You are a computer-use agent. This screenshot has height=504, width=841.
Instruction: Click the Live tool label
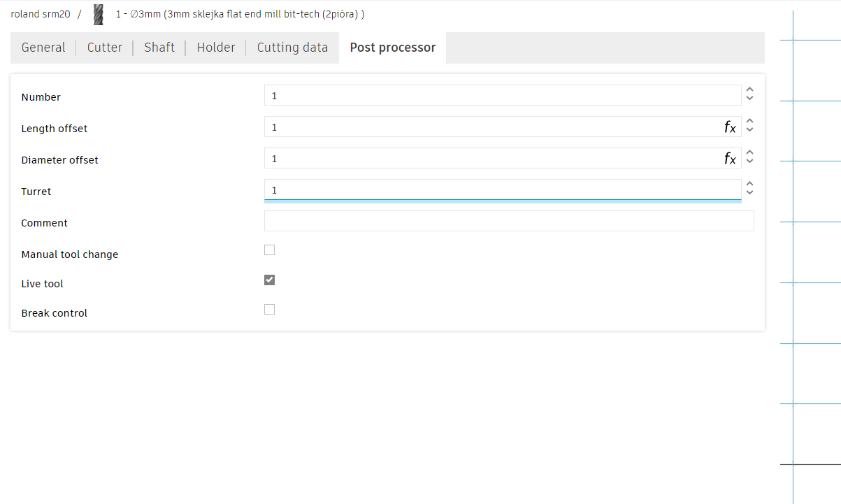coord(43,284)
